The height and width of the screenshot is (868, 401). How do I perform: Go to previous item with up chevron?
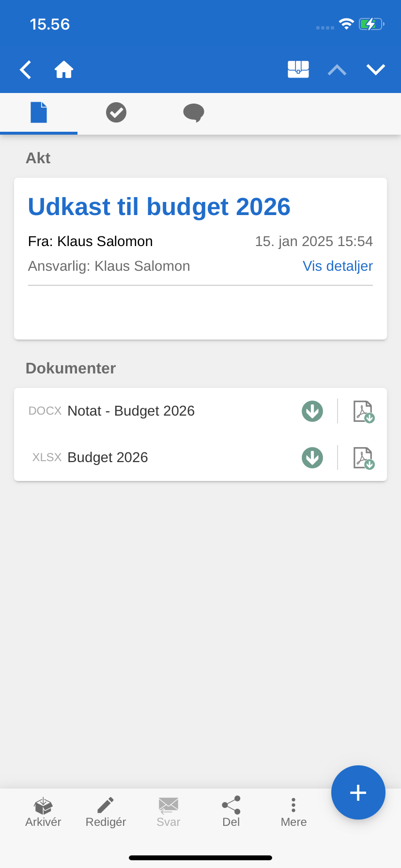(x=337, y=70)
